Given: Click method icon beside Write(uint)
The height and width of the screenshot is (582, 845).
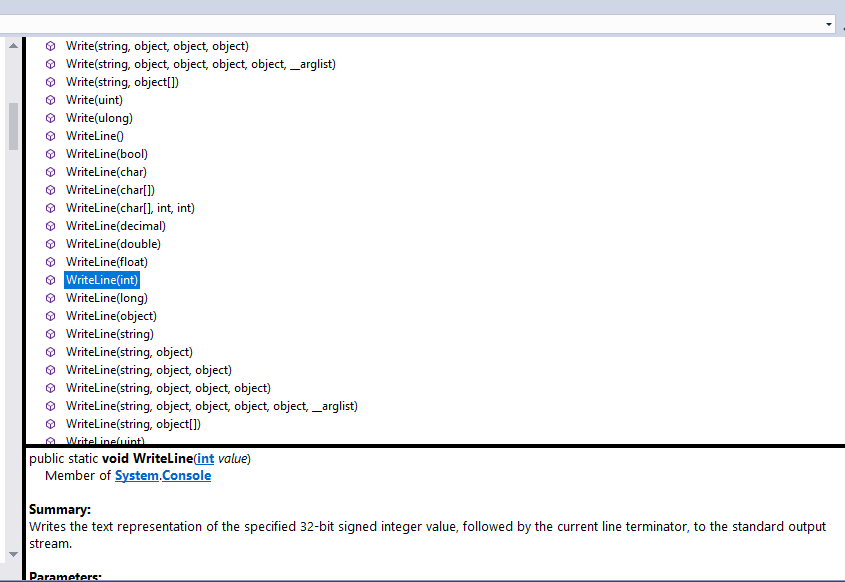Looking at the screenshot, I should point(51,100).
